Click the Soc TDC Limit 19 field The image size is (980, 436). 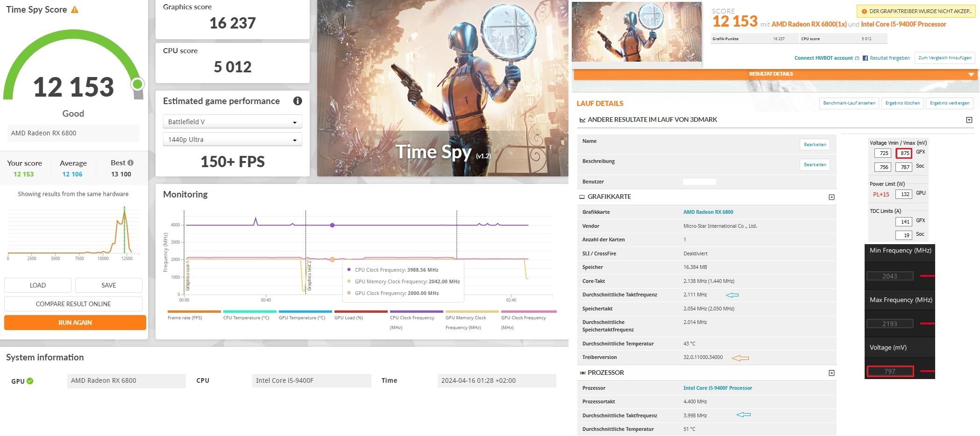[x=904, y=235]
